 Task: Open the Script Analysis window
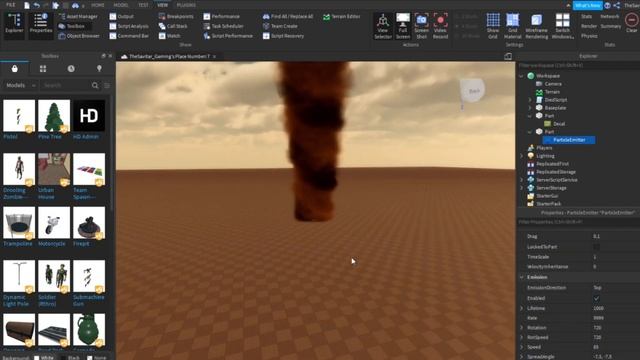[129, 26]
